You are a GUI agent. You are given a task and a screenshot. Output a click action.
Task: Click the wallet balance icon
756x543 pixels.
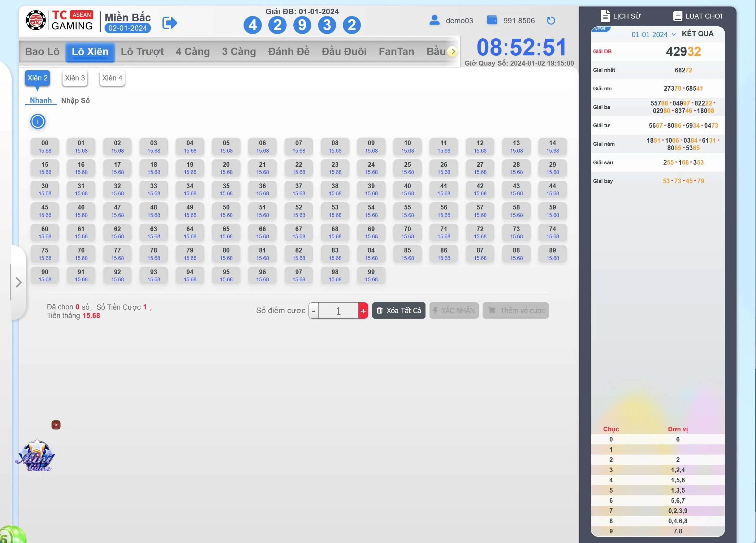[x=492, y=20]
